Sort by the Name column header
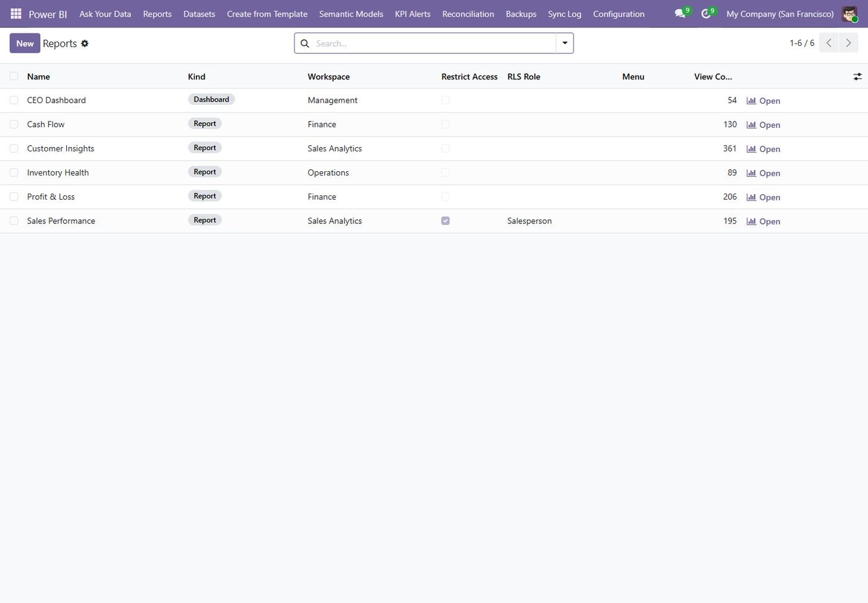The image size is (868, 603). [38, 76]
